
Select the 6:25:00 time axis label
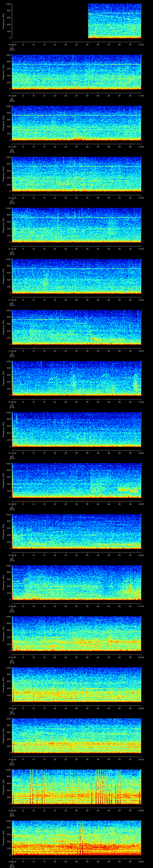click(12, 861)
